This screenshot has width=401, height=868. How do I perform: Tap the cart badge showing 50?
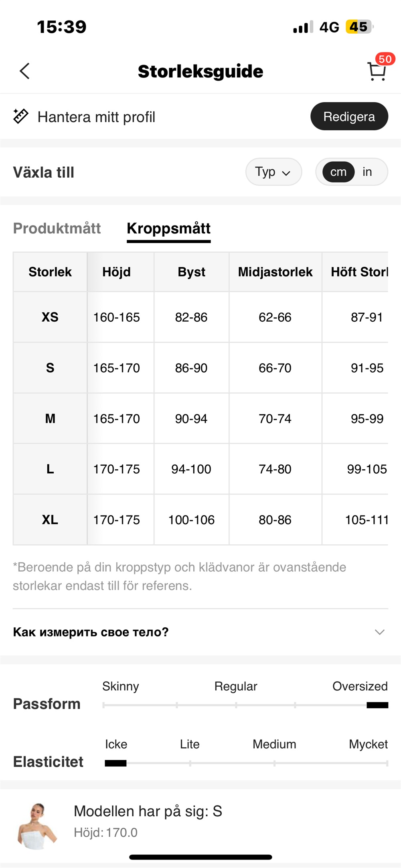tap(385, 59)
